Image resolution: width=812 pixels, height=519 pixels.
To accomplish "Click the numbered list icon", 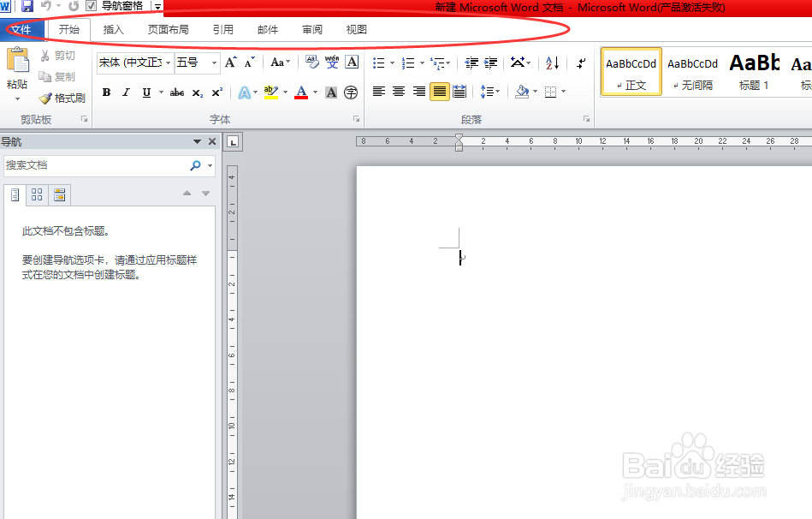I will click(x=408, y=63).
